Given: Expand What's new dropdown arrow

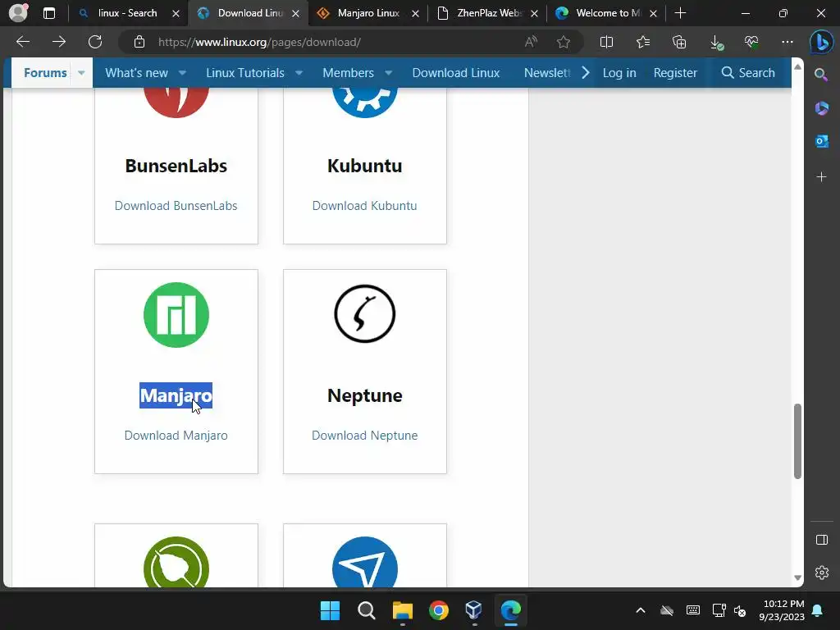Looking at the screenshot, I should click(182, 73).
